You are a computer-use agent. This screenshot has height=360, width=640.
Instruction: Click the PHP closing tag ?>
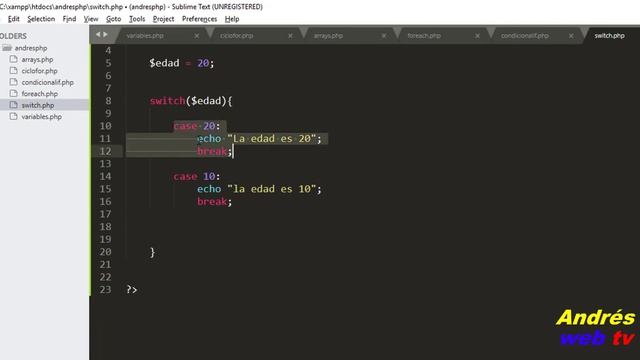point(131,290)
